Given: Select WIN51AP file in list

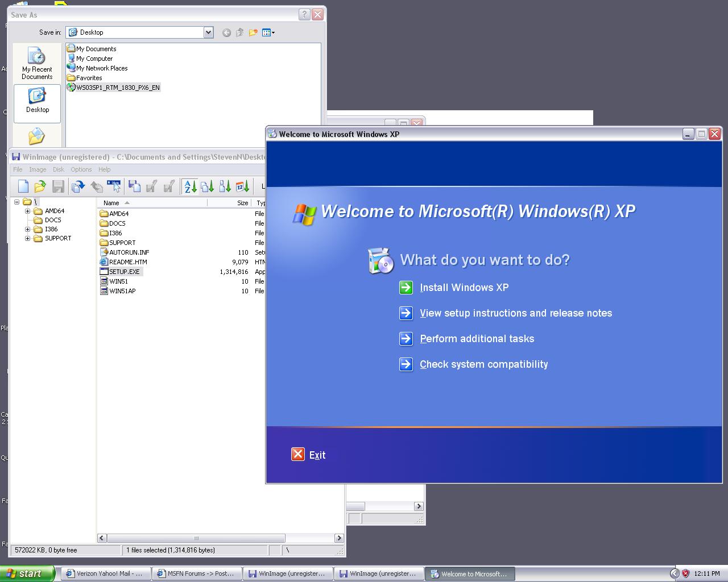Looking at the screenshot, I should tap(122, 291).
